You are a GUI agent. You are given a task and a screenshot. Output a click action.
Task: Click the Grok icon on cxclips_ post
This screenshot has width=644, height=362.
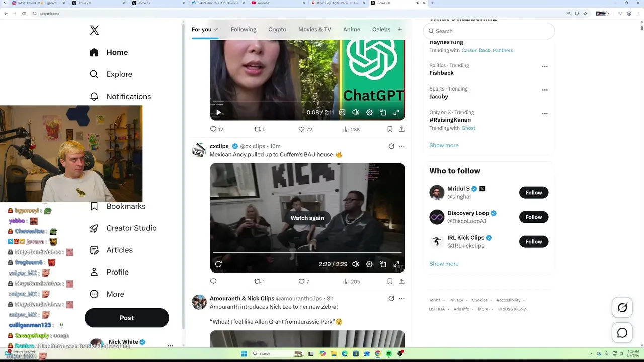tap(391, 146)
